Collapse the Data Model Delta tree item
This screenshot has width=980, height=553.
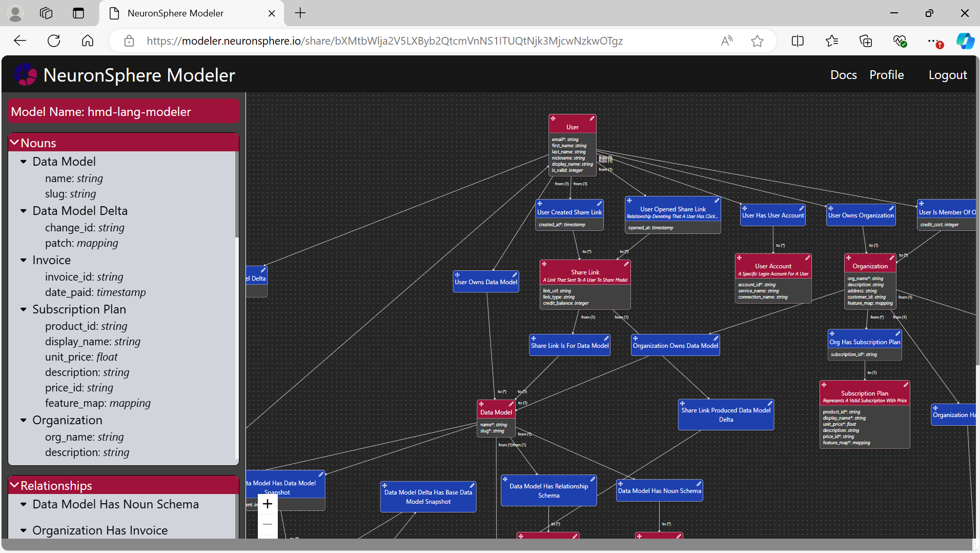tap(24, 211)
